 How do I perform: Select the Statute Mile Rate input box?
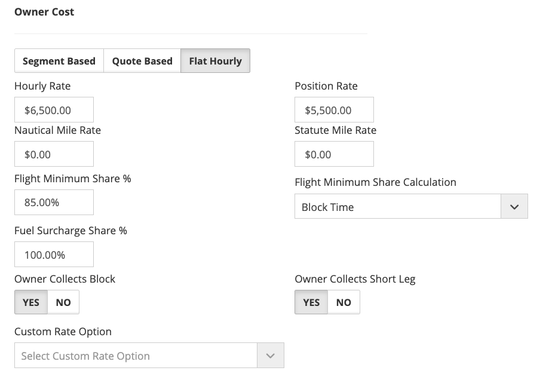coord(334,154)
